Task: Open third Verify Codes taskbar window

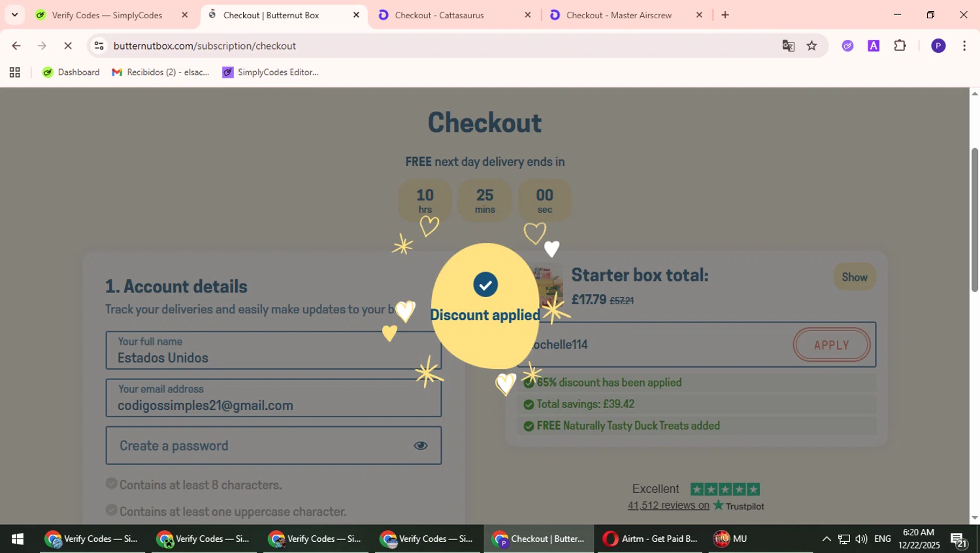Action: 316,539
